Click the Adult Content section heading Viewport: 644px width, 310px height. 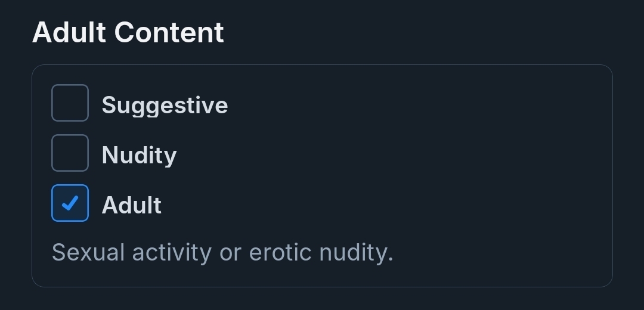coord(128,32)
